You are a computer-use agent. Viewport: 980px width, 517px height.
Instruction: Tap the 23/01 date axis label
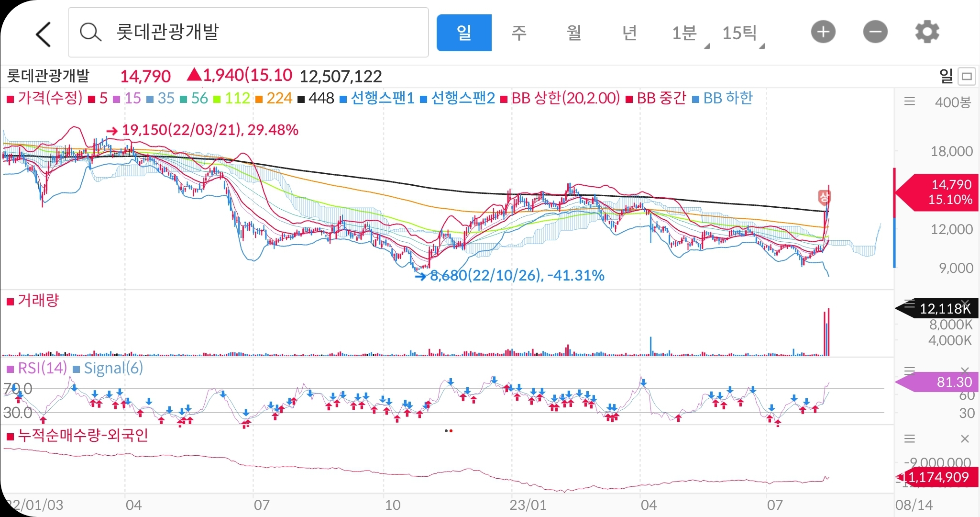click(528, 505)
